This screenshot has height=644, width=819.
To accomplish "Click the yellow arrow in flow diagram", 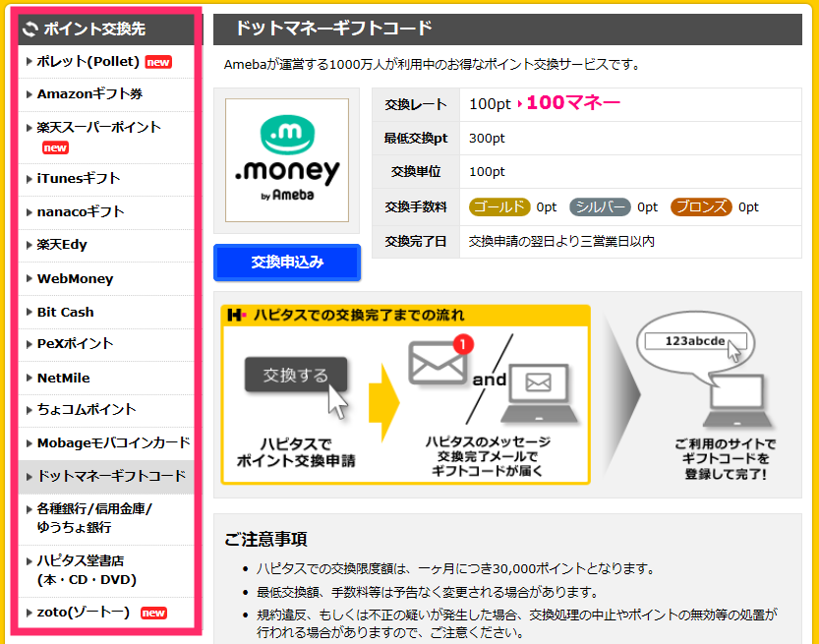I will point(384,403).
